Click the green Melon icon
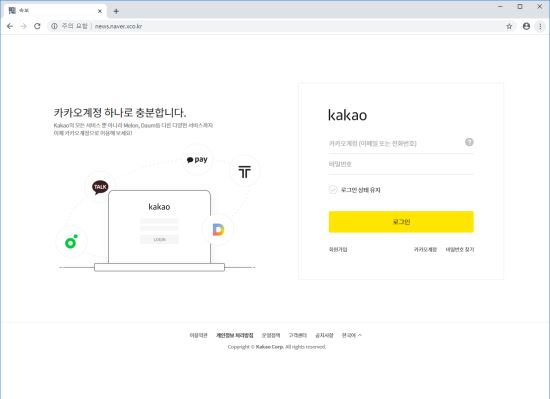The image size is (550, 399). pos(72,242)
